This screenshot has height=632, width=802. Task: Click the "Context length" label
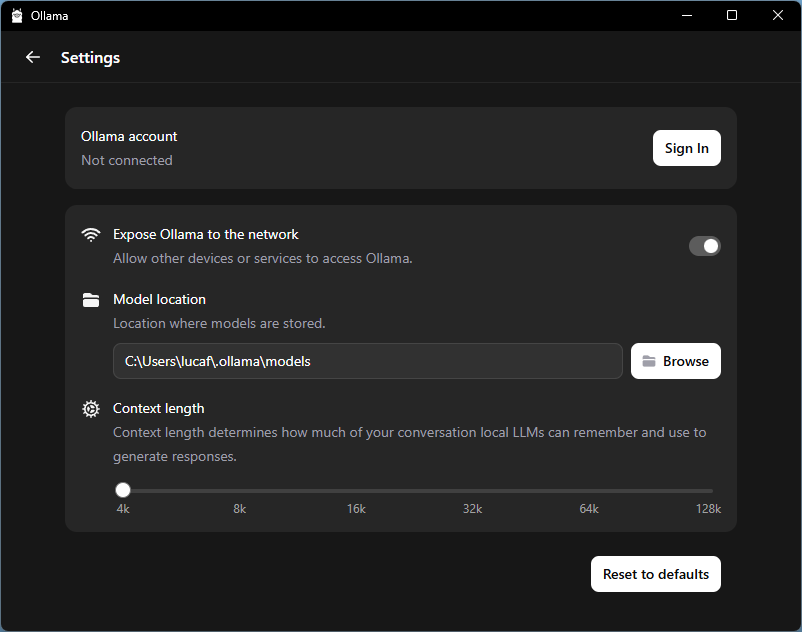[x=159, y=409]
